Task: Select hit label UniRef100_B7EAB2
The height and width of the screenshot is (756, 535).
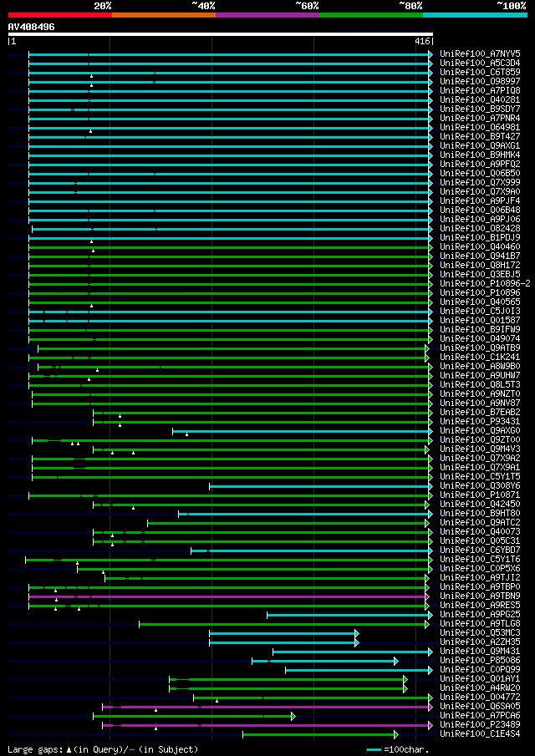Action: (480, 412)
